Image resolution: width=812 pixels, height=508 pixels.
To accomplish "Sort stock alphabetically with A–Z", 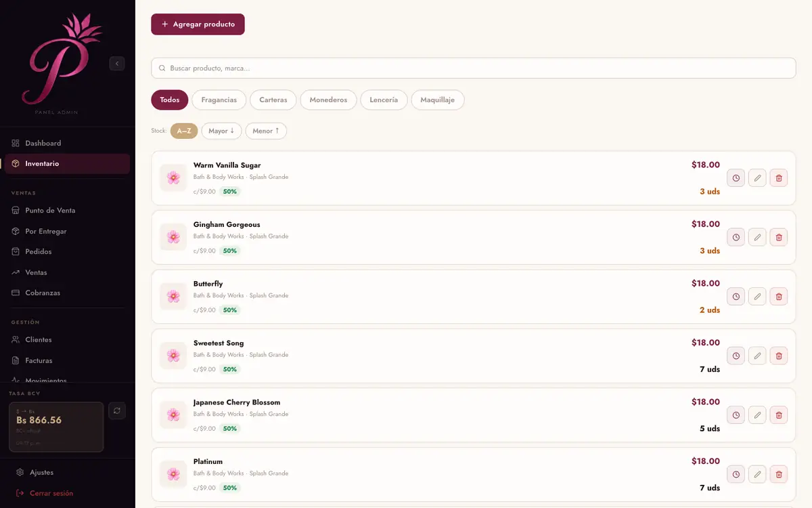I will click(184, 131).
